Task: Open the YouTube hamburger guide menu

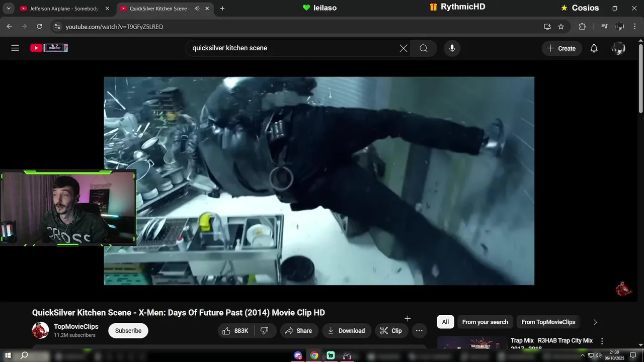Action: 15,48
